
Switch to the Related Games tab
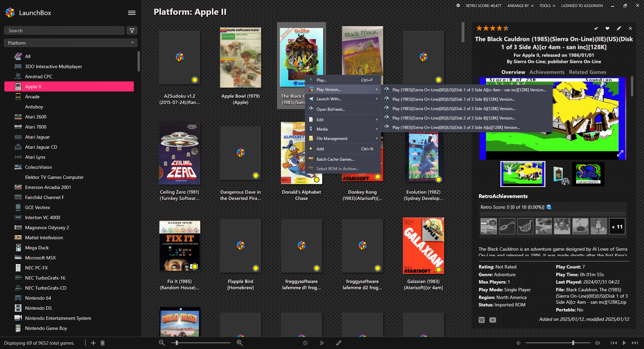pyautogui.click(x=588, y=72)
